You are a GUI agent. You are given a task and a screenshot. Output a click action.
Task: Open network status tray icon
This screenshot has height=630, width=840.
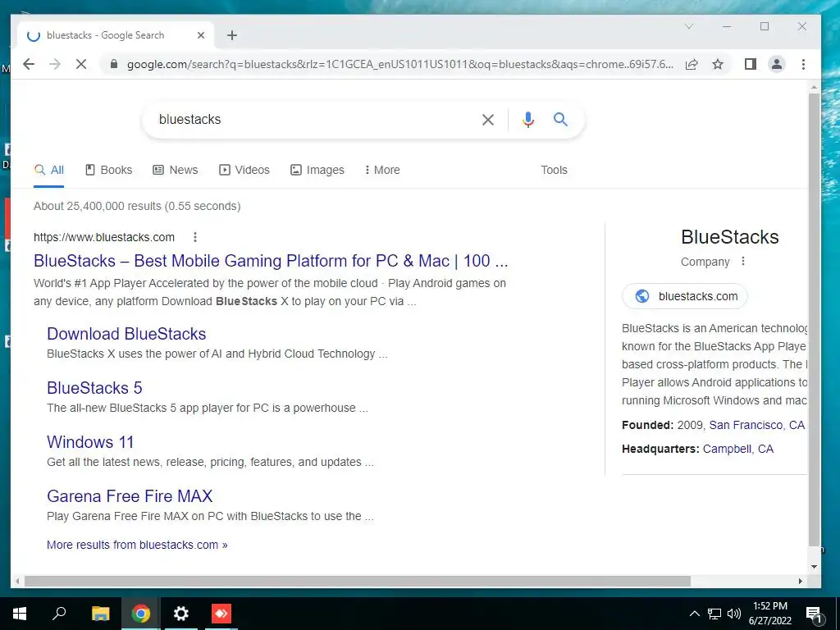[714, 614]
